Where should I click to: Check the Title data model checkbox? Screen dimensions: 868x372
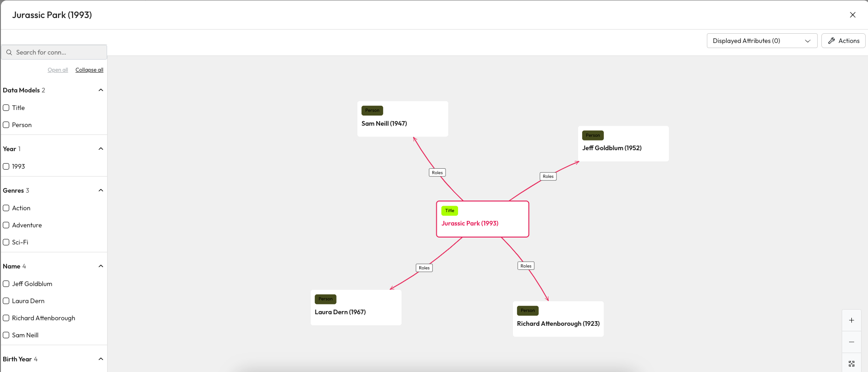tap(6, 108)
